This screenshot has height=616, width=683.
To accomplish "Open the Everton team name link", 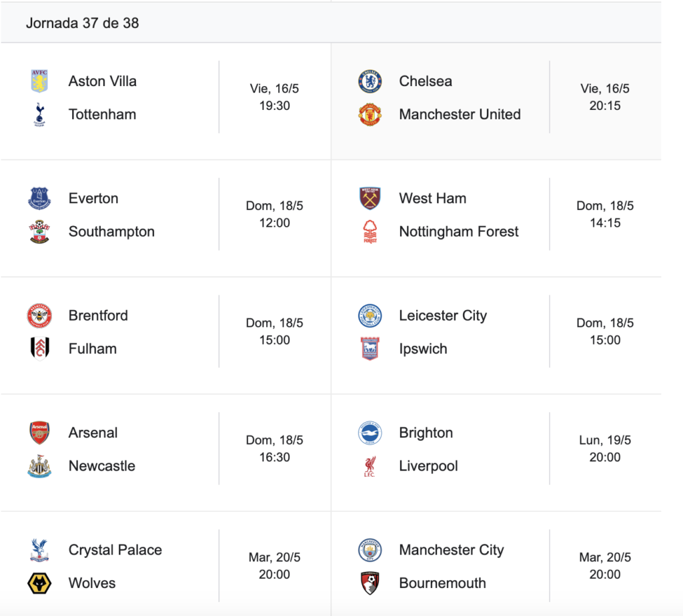I will coord(93,198).
